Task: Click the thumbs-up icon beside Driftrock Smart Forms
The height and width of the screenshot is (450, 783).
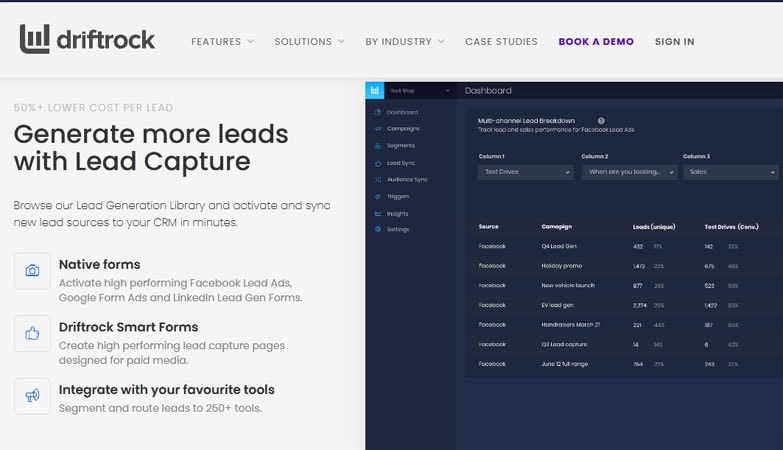Action: [32, 333]
